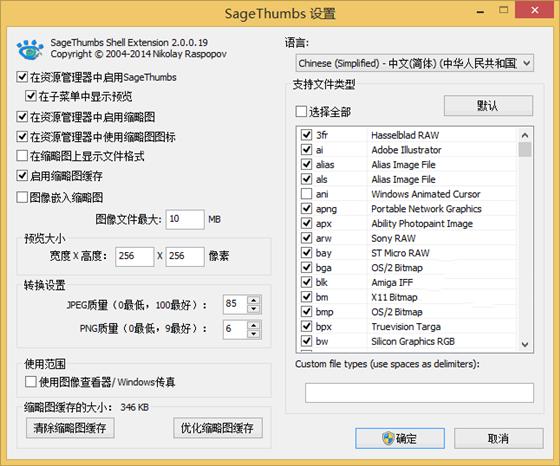Screen dimensions: 560x466
Task: Select the Ability Photopaint Image row
Action: click(407, 223)
